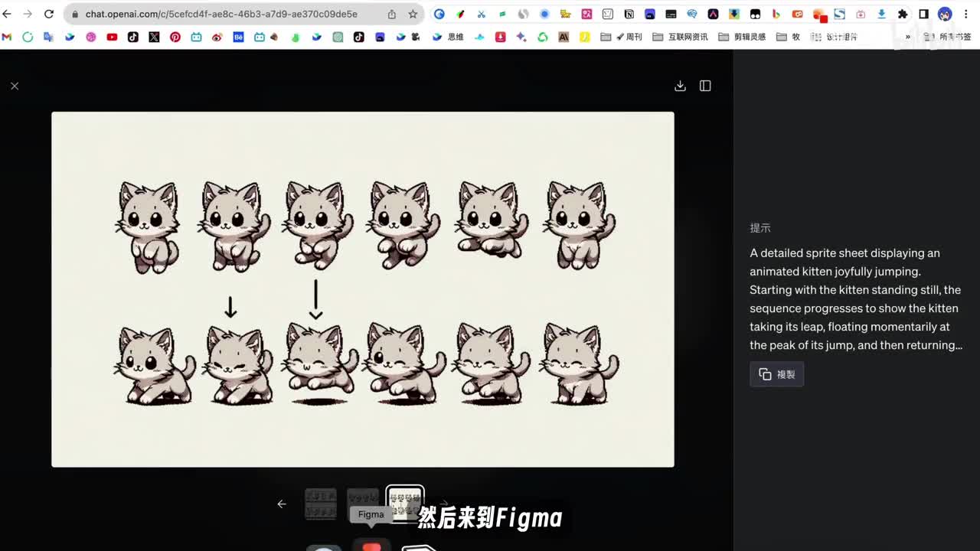The height and width of the screenshot is (551, 980).
Task: Select the first sprite sheet thumbnail
Action: pos(321,504)
